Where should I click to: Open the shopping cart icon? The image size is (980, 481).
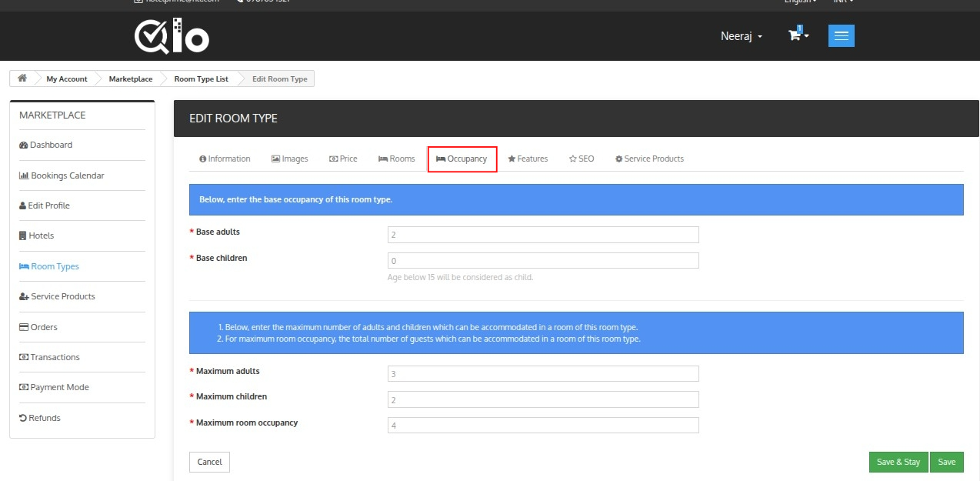[x=795, y=35]
